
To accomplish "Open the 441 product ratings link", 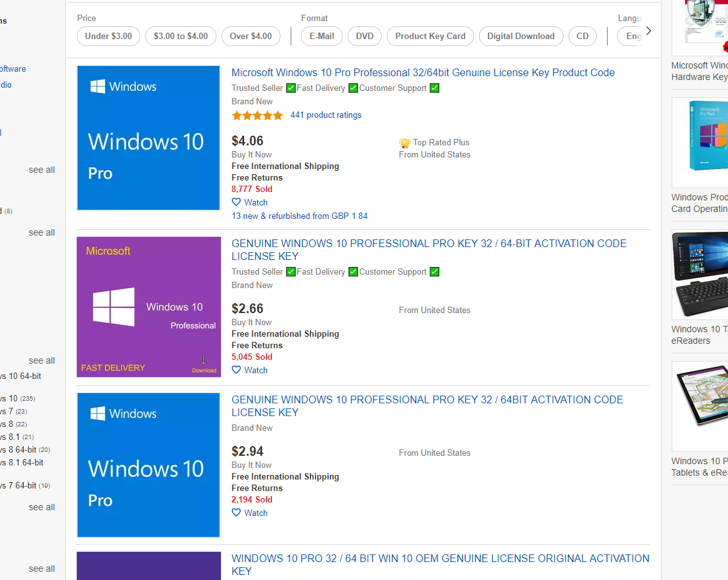I will [326, 115].
